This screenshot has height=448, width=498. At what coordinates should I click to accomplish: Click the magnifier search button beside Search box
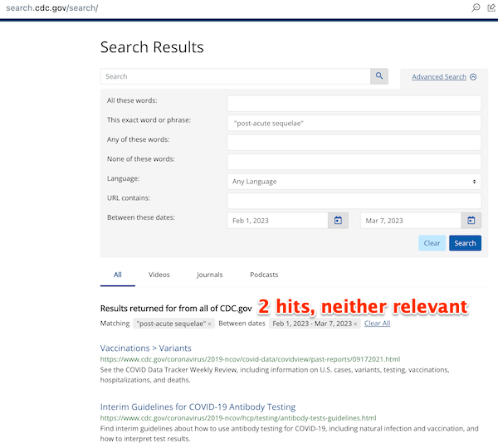point(379,76)
